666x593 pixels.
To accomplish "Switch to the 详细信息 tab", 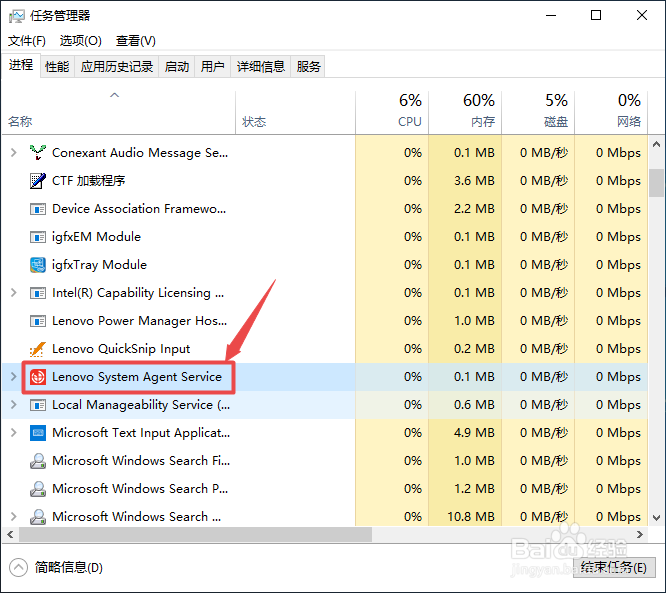I will click(261, 67).
